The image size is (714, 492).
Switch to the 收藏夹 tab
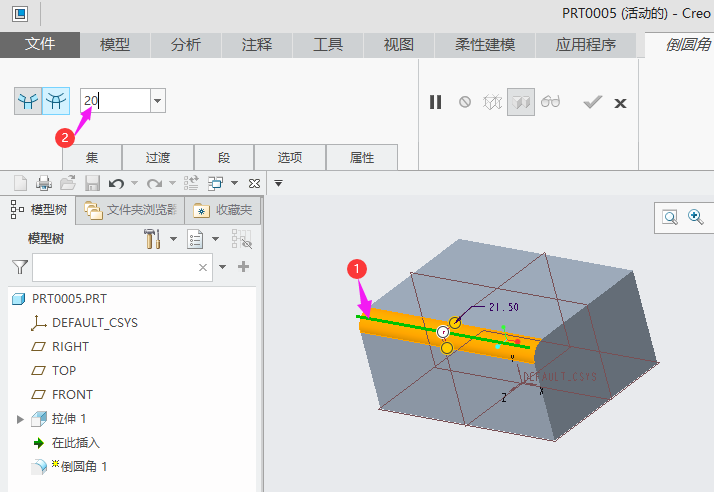[x=224, y=210]
